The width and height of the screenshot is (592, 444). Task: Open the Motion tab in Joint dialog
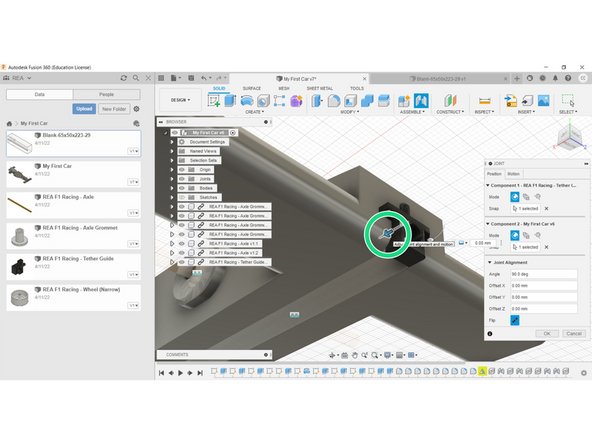(513, 174)
